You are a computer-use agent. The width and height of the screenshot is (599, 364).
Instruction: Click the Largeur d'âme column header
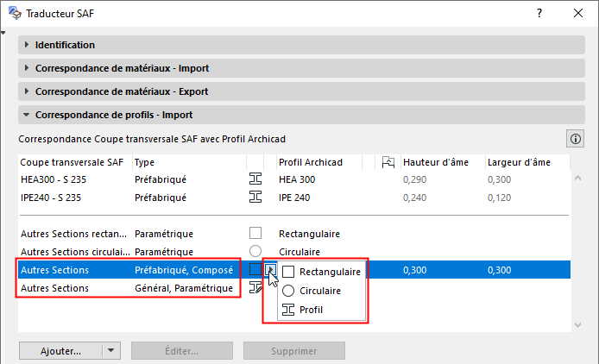pyautogui.click(x=527, y=162)
